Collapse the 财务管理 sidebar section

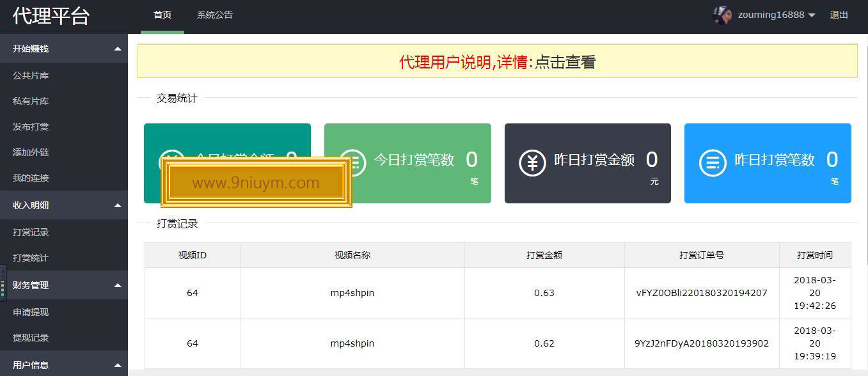click(x=118, y=285)
